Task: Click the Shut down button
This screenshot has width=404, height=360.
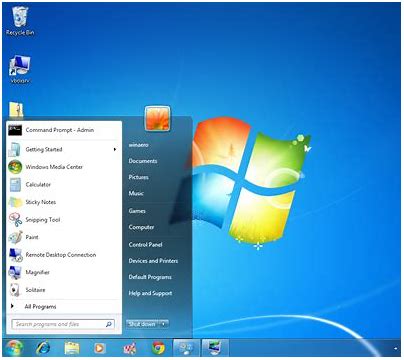Action: (142, 324)
